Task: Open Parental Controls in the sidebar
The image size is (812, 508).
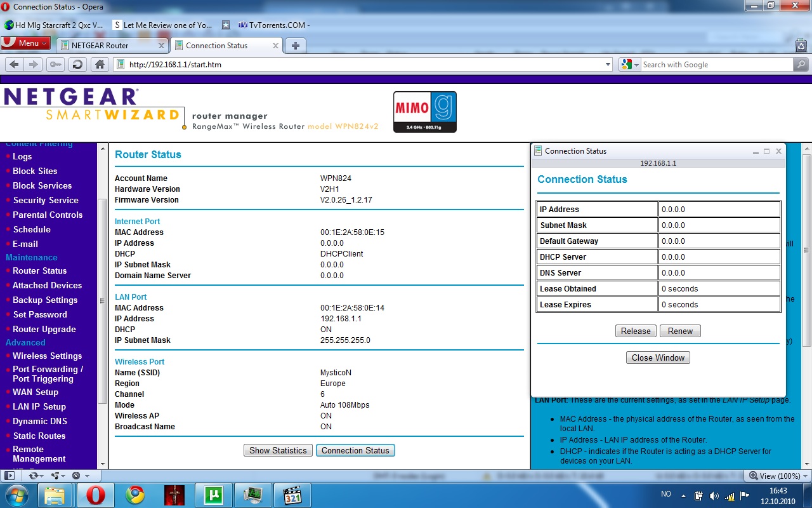Action: pyautogui.click(x=48, y=215)
